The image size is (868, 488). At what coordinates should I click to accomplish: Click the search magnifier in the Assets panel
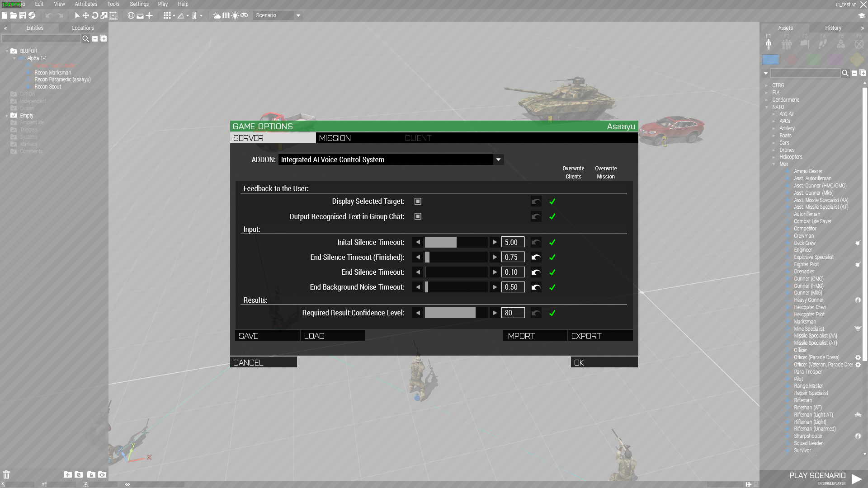click(x=845, y=73)
